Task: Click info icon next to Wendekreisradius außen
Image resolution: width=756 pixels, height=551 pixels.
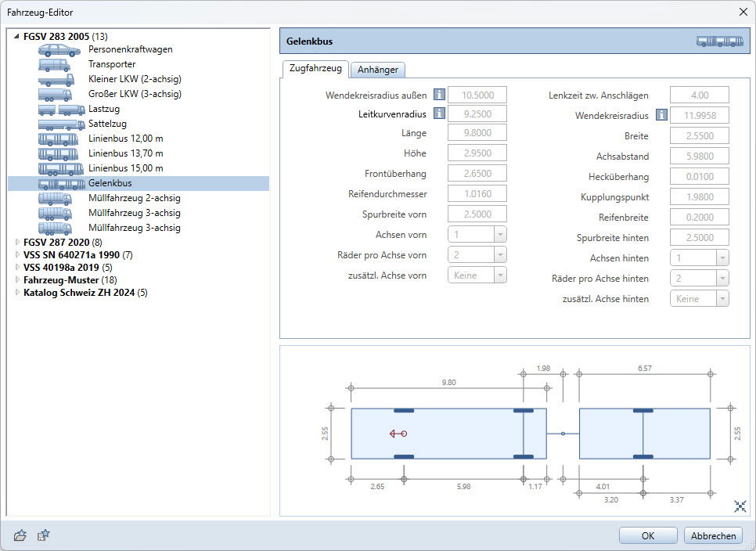Action: [x=440, y=95]
